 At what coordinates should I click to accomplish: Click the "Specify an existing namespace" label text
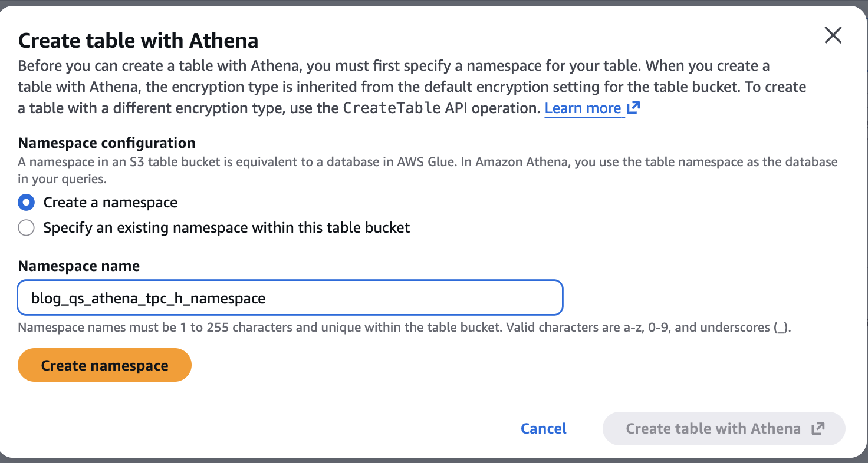click(226, 227)
